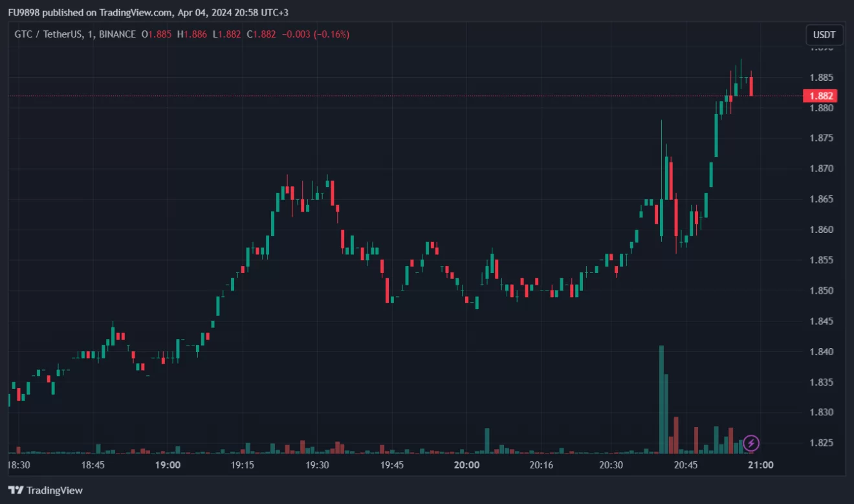Click the 21:00 time axis label
Screen dimensions: 854x504
pyautogui.click(x=761, y=465)
